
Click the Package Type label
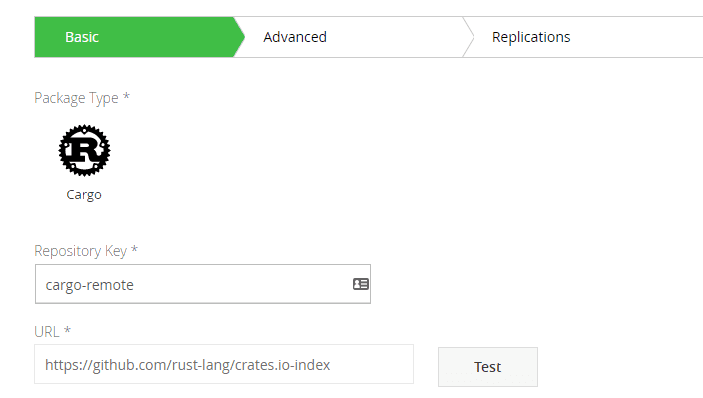[76, 98]
